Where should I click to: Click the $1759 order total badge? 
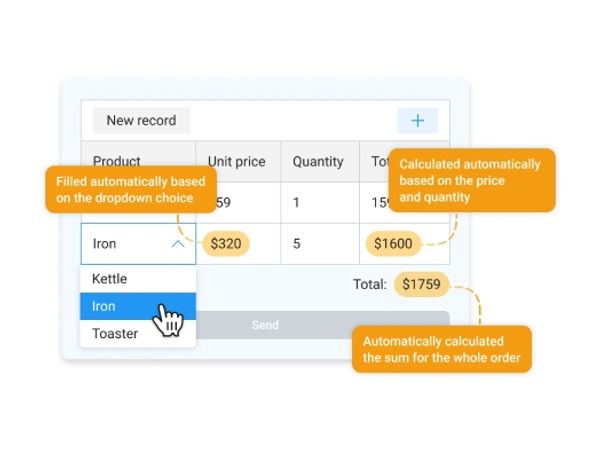(420, 285)
